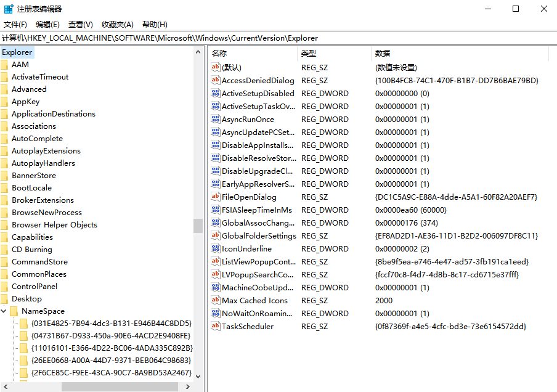Click the NameSpace folder icon
The image size is (557, 392).
click(14, 311)
